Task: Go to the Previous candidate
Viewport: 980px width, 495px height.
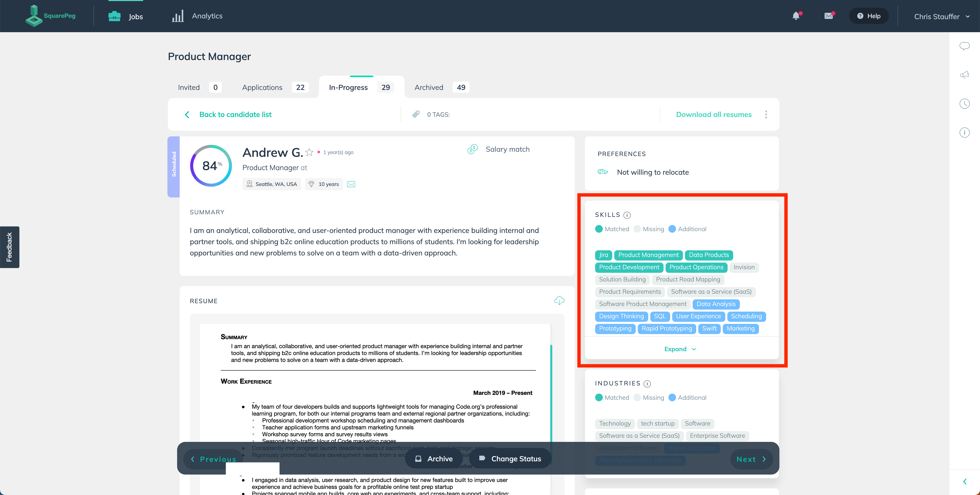Action: pyautogui.click(x=213, y=459)
